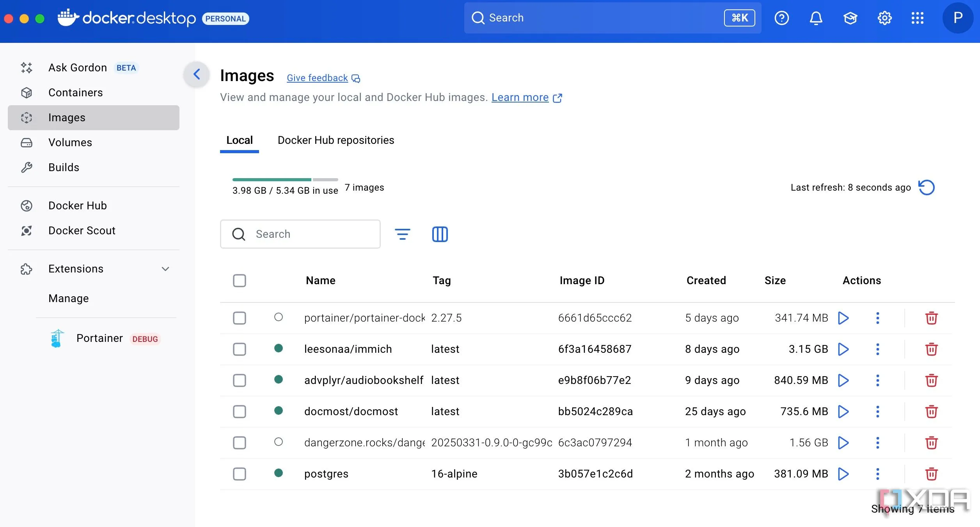Click the Ask Gordon sparkle icon

pos(27,68)
